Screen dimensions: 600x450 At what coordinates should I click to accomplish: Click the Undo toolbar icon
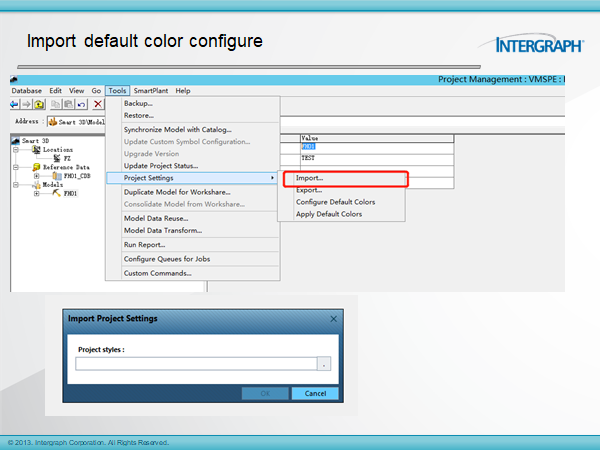81,104
